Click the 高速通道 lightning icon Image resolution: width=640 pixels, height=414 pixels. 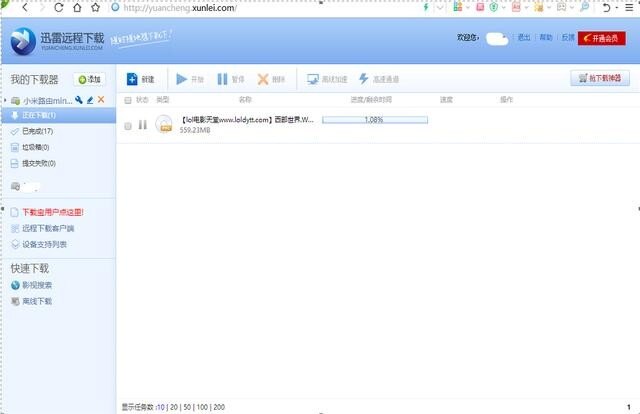363,78
